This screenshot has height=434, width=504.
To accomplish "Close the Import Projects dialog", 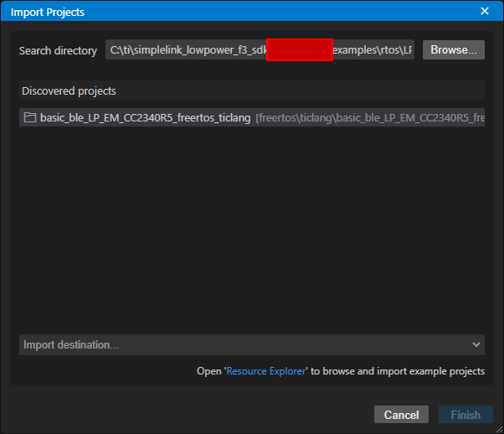I will pyautogui.click(x=484, y=12).
